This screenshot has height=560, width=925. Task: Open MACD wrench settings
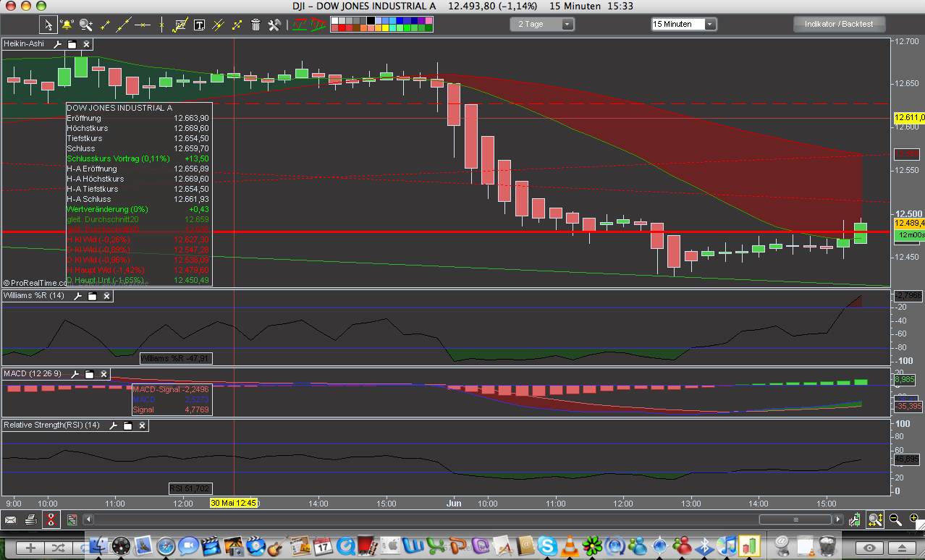coord(75,374)
